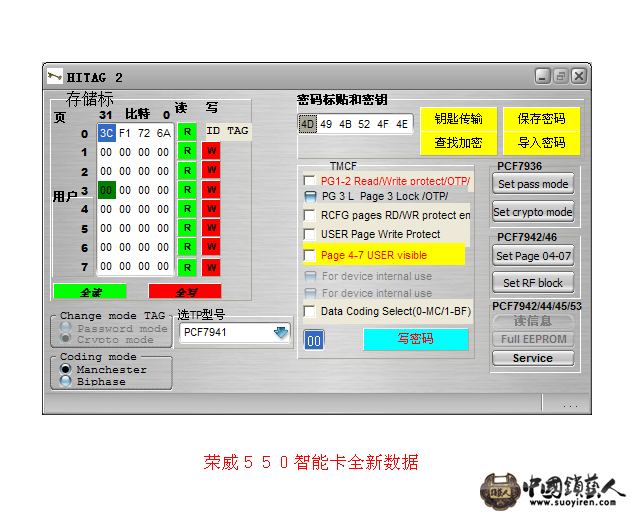Click the write W button for page 4
Screen dimensions: 633x519
(x=211, y=209)
